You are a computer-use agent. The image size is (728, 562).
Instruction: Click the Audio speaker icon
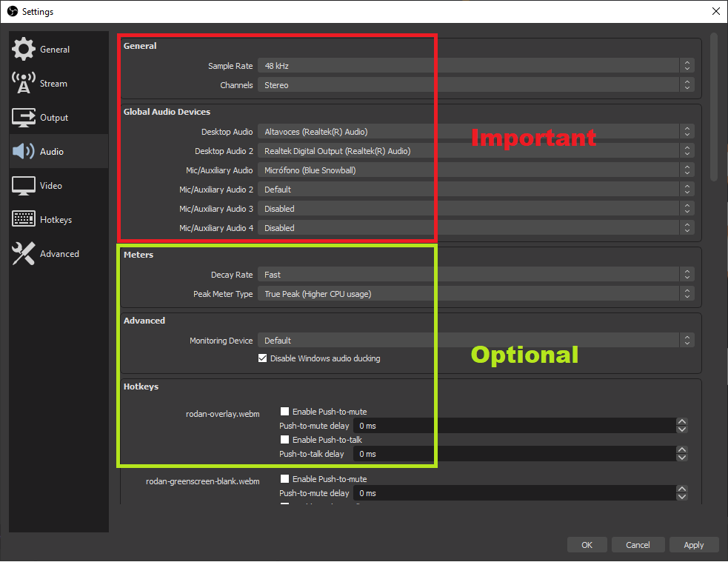coord(24,152)
